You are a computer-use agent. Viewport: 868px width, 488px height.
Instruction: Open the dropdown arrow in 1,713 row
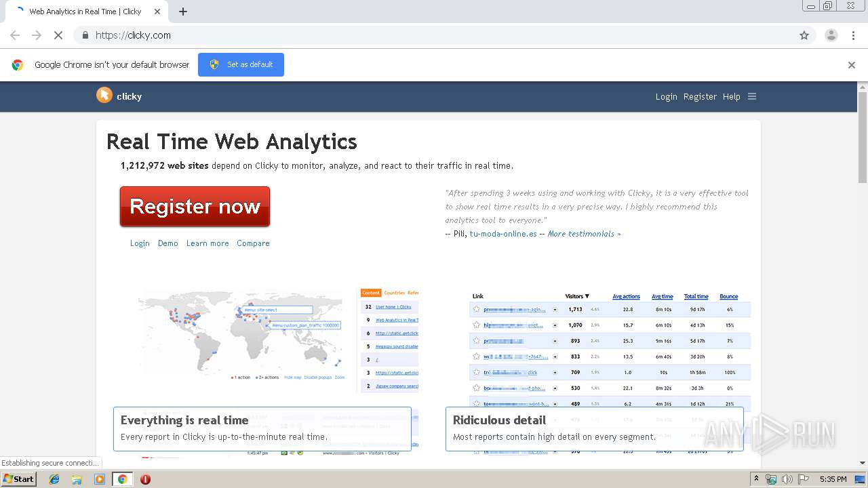pyautogui.click(x=555, y=309)
